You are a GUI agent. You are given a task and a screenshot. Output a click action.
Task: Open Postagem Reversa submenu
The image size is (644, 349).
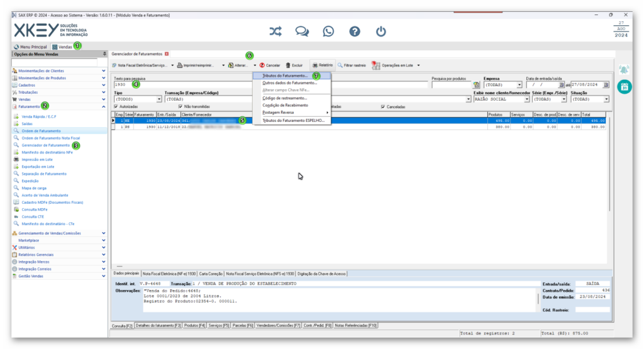click(x=292, y=113)
